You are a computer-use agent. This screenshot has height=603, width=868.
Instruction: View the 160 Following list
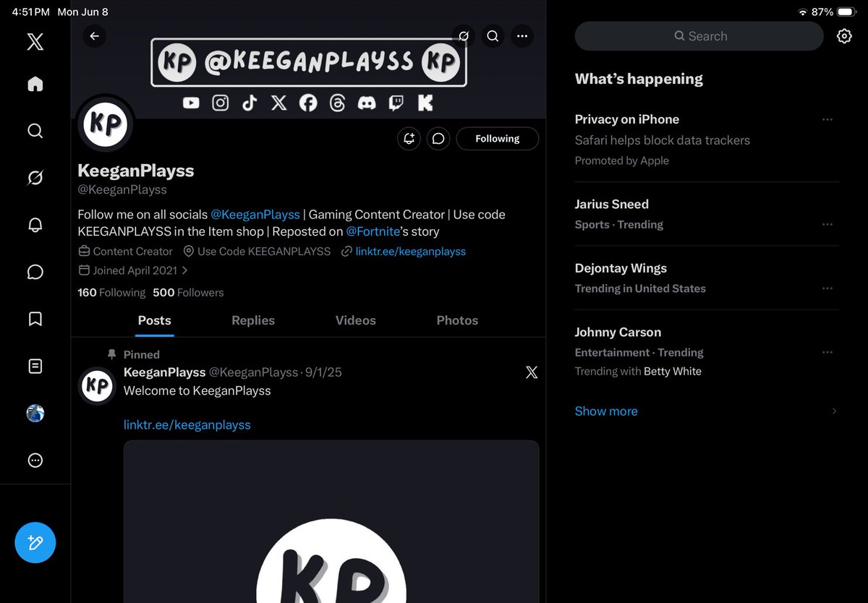point(111,293)
